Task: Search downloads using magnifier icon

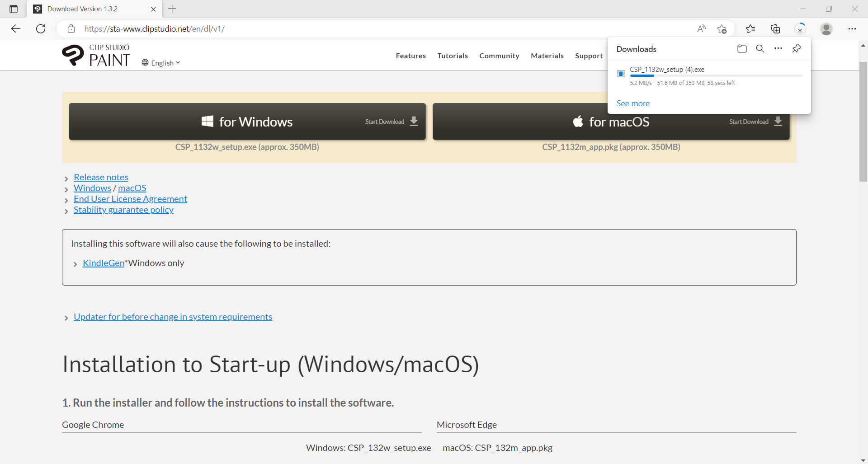Action: (760, 49)
